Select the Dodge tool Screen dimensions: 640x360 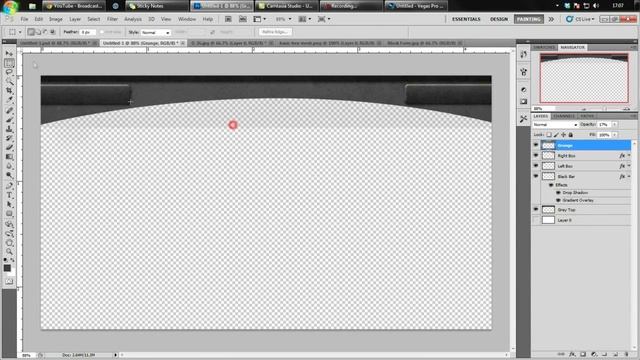point(9,175)
